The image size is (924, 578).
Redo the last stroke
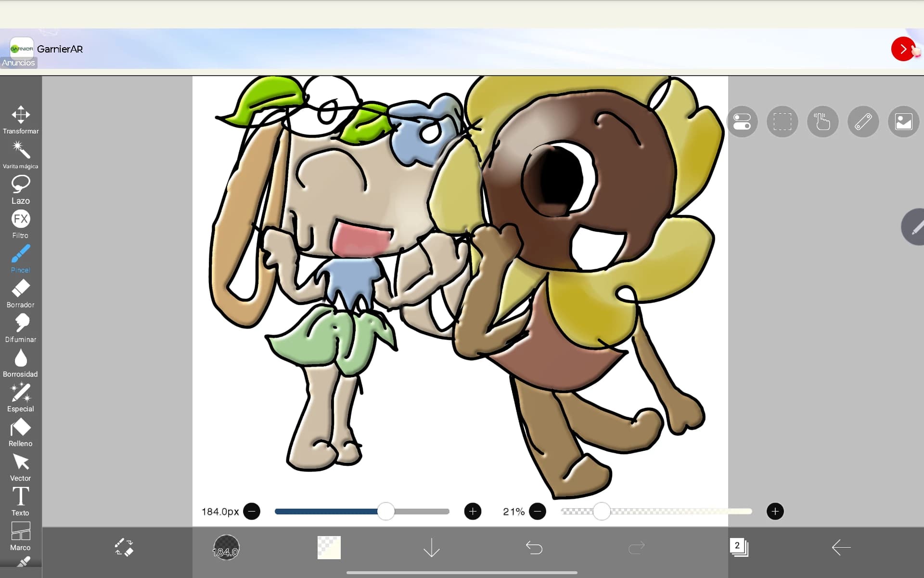[637, 548]
